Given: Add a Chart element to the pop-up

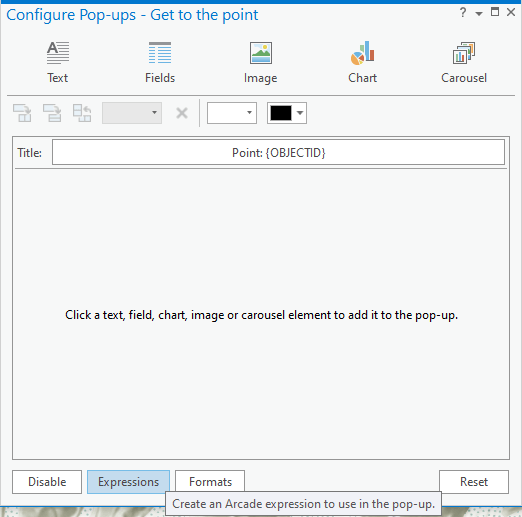Looking at the screenshot, I should 363,62.
